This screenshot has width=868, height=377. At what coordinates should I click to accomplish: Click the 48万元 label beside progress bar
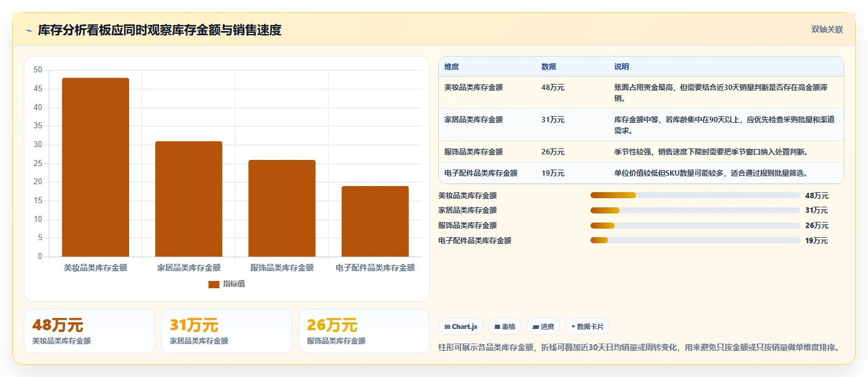(x=817, y=196)
